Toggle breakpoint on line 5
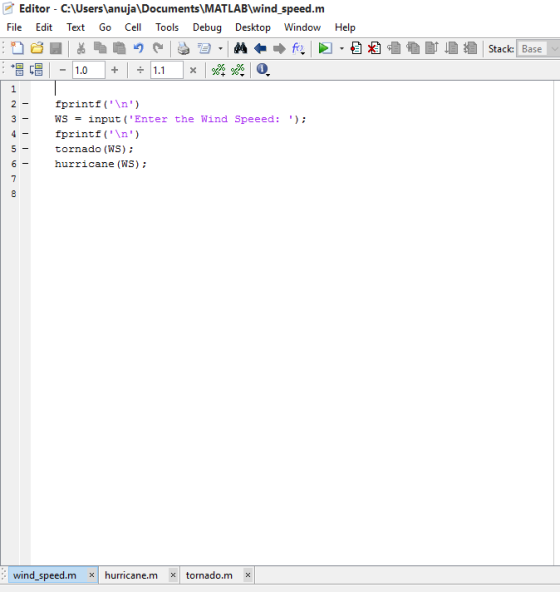 coord(25,148)
